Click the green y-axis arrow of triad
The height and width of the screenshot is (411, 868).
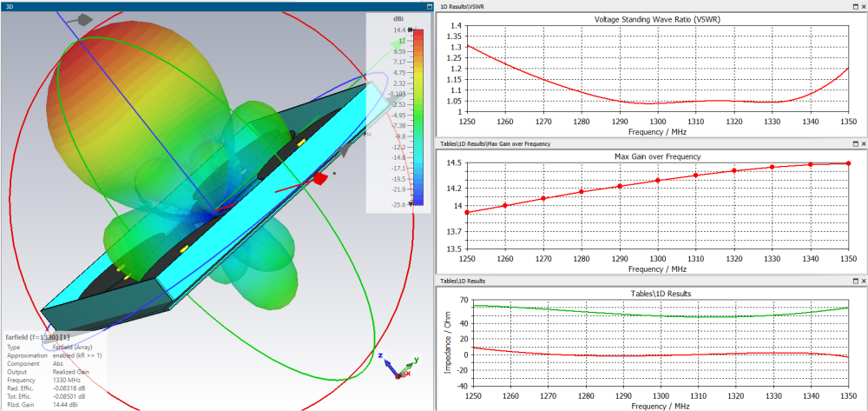tap(410, 366)
